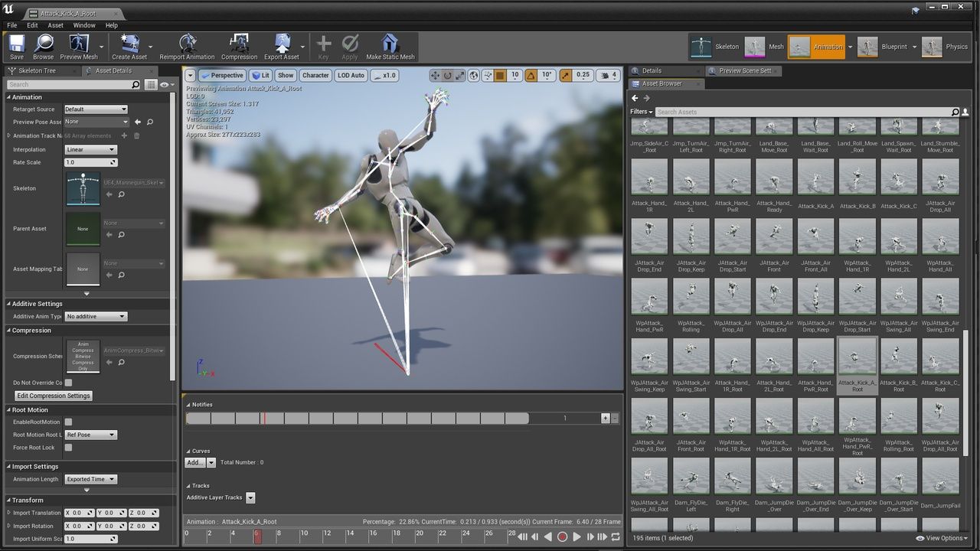Play the animation in reverse
Screen dimensions: 980x551
pos(548,537)
